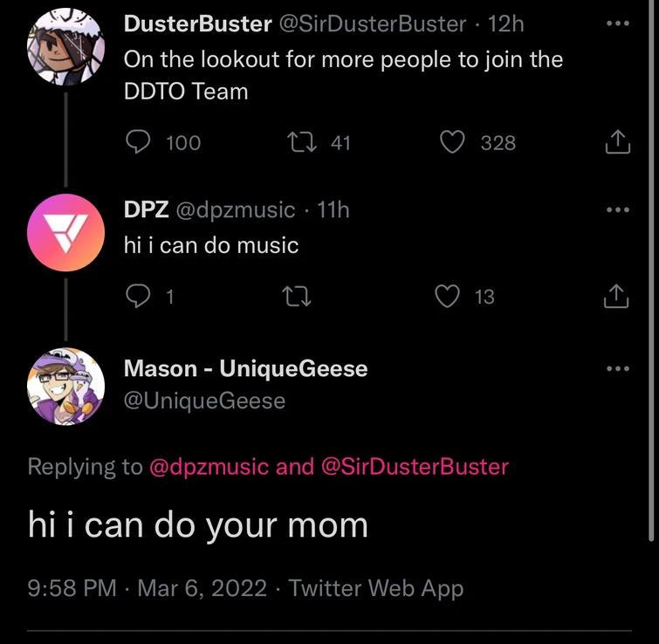Open Mason - UniqueGeese's profile avatar
Screen dimensions: 659x644
[65, 387]
